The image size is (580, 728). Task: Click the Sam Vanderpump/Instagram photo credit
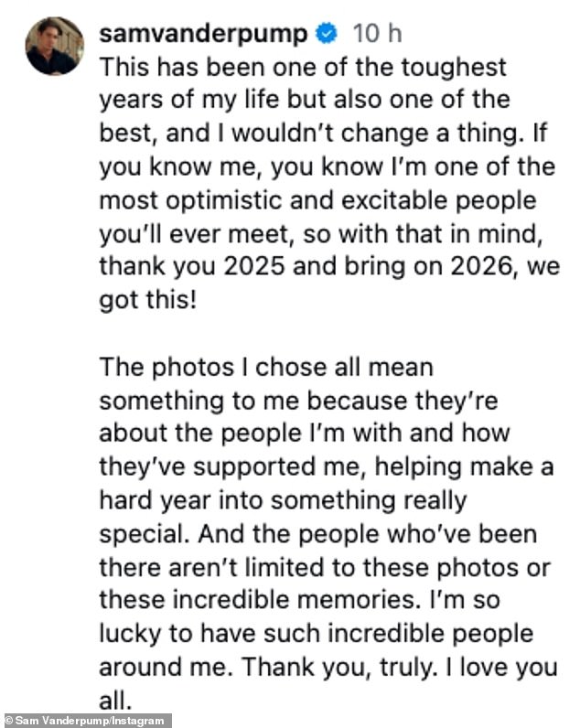click(86, 721)
